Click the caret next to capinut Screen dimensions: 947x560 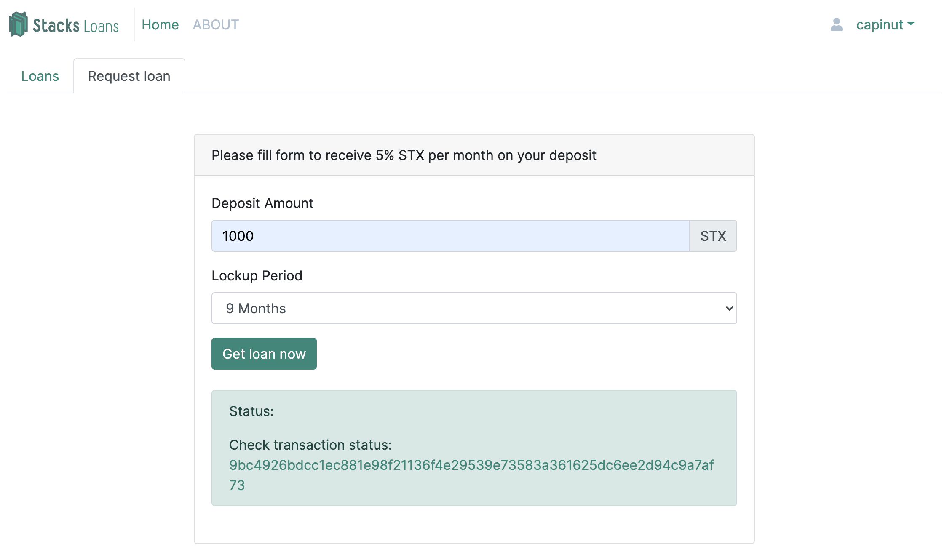click(x=911, y=24)
